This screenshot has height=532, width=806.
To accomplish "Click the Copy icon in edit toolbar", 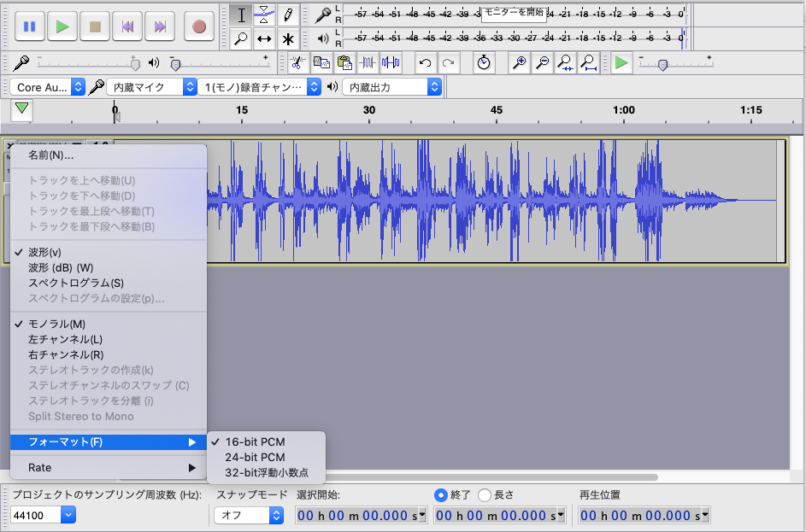I will coord(321,62).
